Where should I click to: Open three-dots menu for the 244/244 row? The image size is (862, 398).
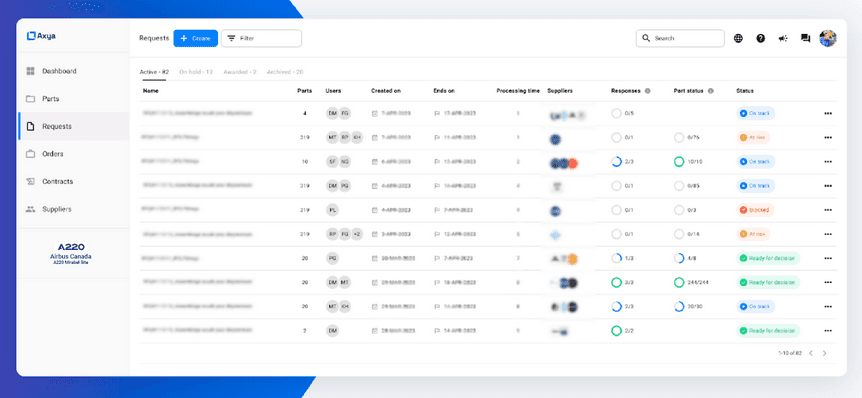click(x=828, y=283)
